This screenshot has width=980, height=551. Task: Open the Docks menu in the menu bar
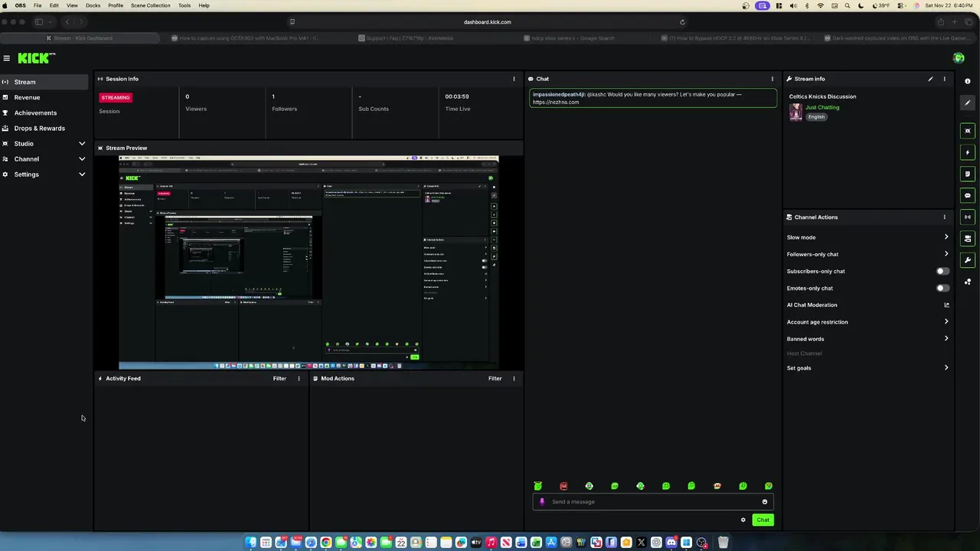(x=93, y=5)
